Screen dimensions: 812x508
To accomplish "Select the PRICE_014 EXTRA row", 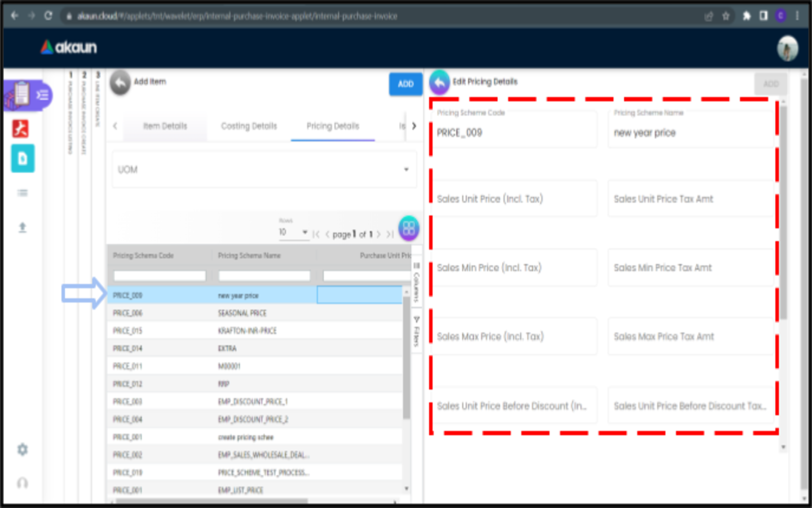I will [255, 348].
